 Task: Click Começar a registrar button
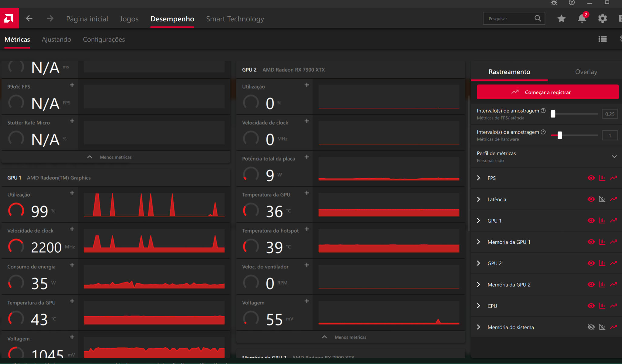548,92
